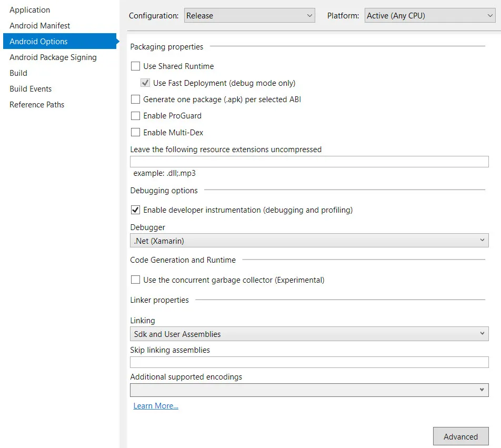Screen dimensions: 501x448
Task: Expand the Debugger dropdown
Action: point(309,241)
